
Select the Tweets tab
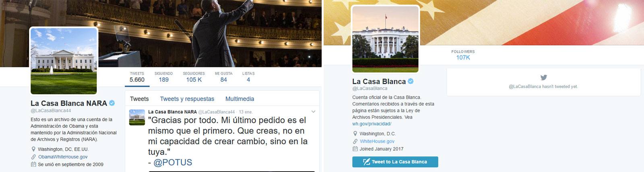click(139, 99)
